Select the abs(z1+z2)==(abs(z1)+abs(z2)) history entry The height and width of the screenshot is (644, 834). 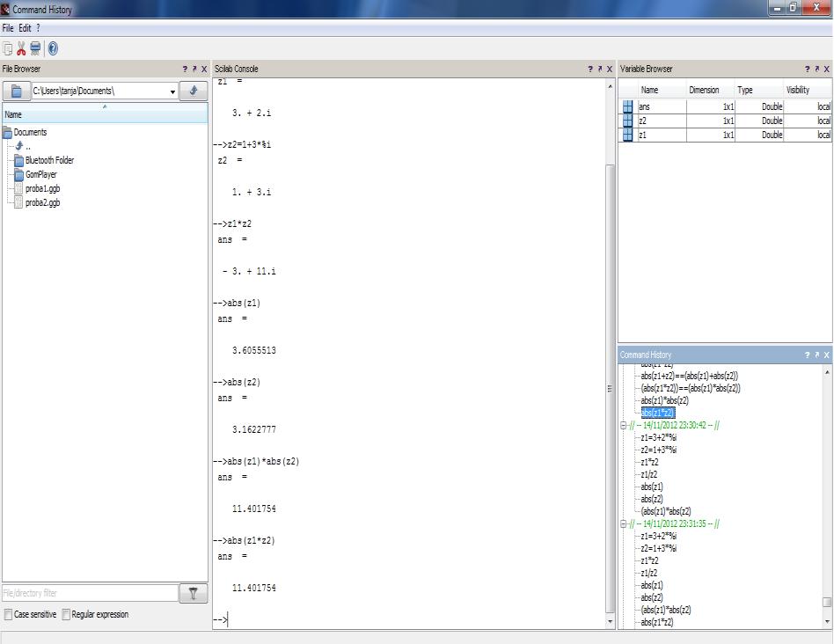[690, 376]
